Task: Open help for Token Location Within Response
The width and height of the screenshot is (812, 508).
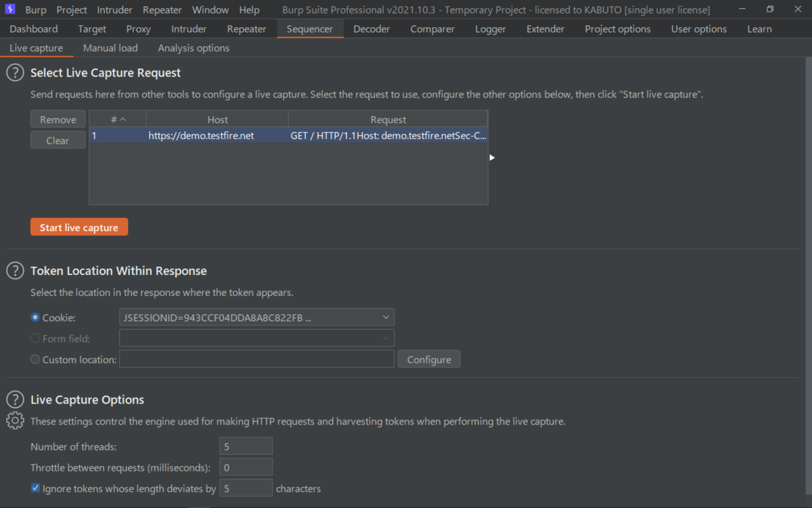Action: click(x=15, y=270)
